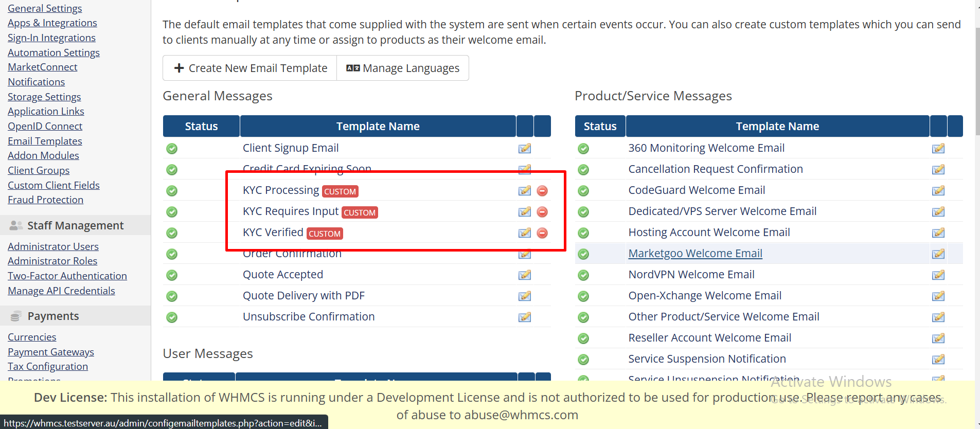Toggle status for CodeGuard Welcome Email
The height and width of the screenshot is (429, 980).
[583, 191]
